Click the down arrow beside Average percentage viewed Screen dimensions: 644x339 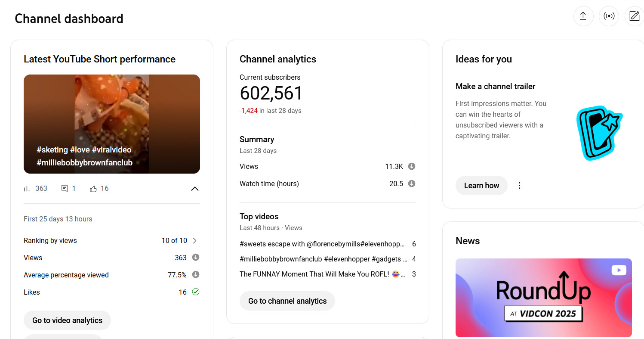pyautogui.click(x=196, y=275)
